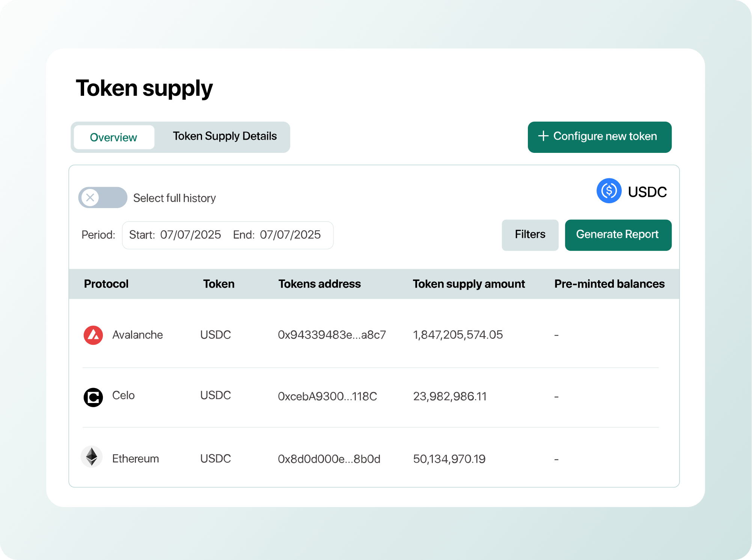Click the Period label
The width and height of the screenshot is (752, 560).
[x=98, y=235]
